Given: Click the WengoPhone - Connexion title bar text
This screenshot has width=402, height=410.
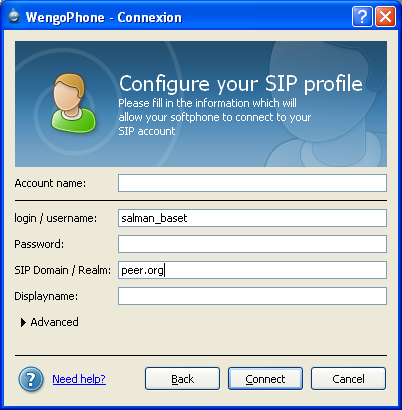Looking at the screenshot, I should (x=104, y=17).
